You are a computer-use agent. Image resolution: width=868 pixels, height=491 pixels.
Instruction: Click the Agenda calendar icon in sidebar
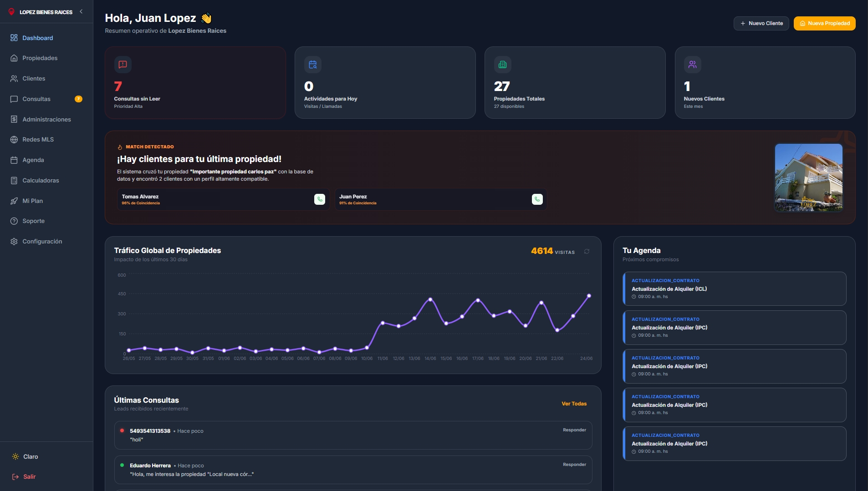click(14, 160)
